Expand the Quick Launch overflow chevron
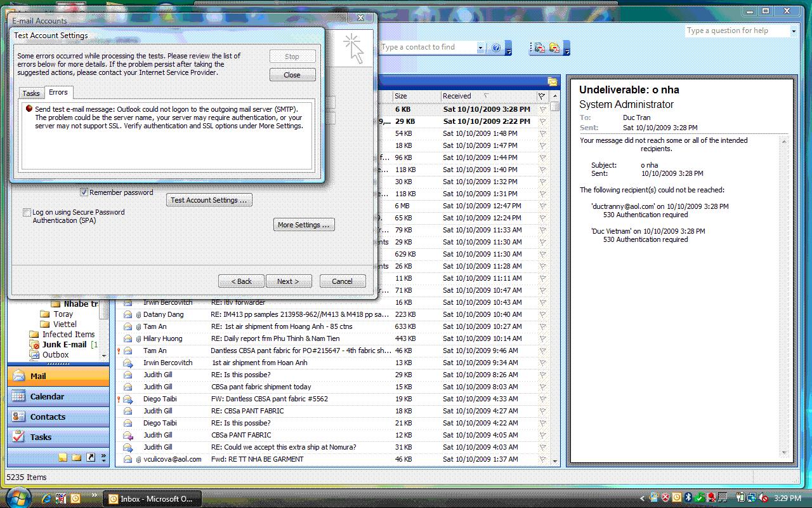The image size is (812, 508). tap(95, 495)
